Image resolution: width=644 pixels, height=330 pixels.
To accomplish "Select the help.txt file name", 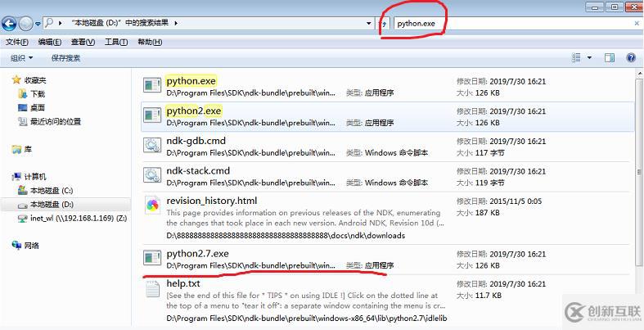I will coord(183,283).
